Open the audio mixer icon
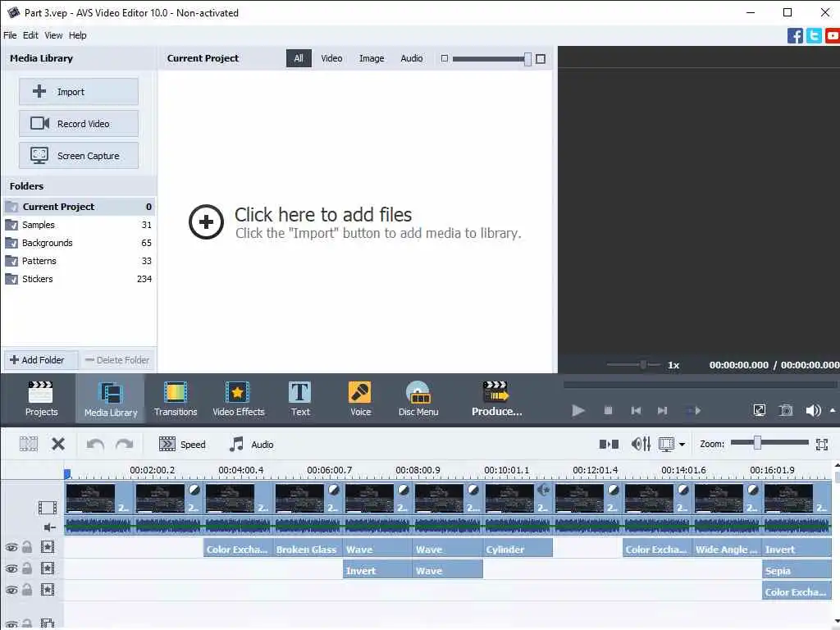The height and width of the screenshot is (630, 840). click(641, 444)
